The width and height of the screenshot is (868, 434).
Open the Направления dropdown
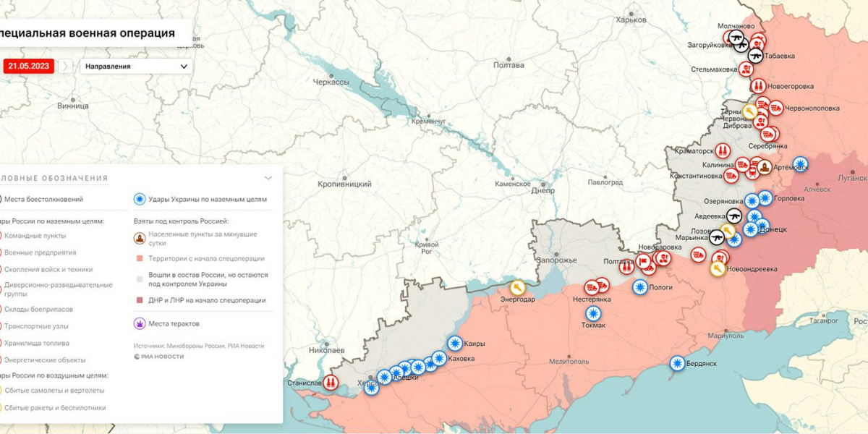point(136,67)
